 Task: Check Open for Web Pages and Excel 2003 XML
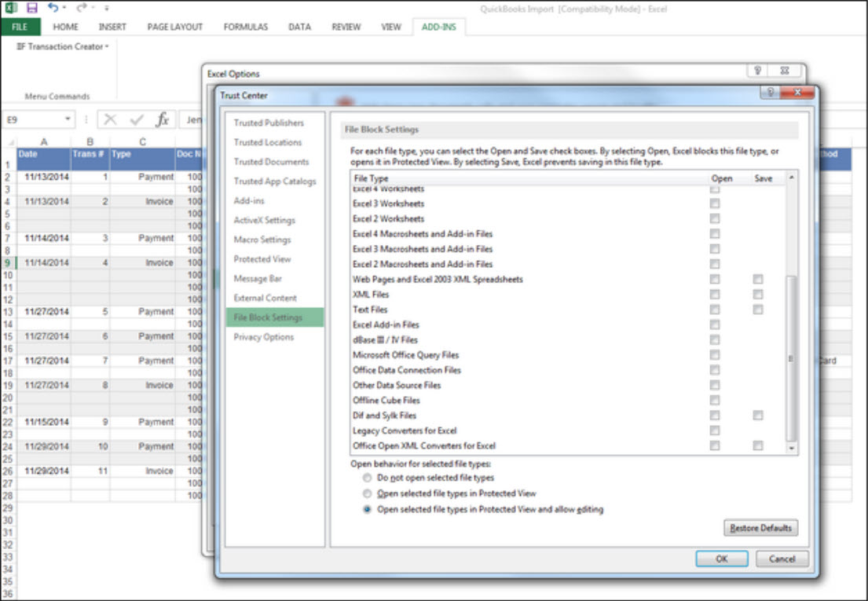(715, 279)
